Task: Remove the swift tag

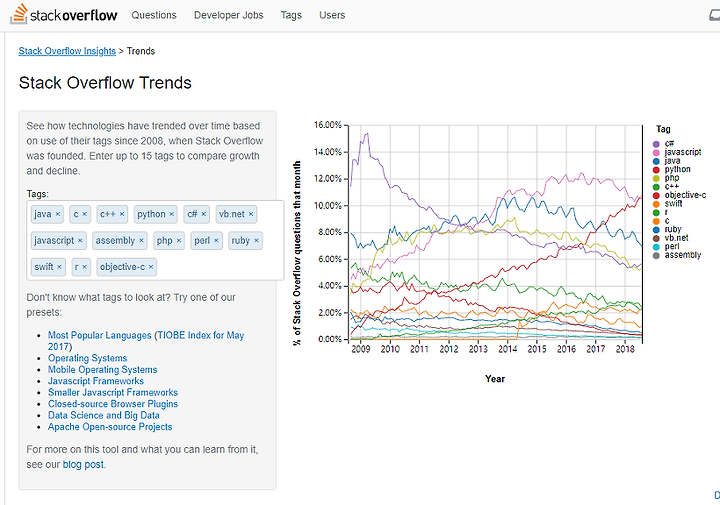Action: tap(59, 267)
